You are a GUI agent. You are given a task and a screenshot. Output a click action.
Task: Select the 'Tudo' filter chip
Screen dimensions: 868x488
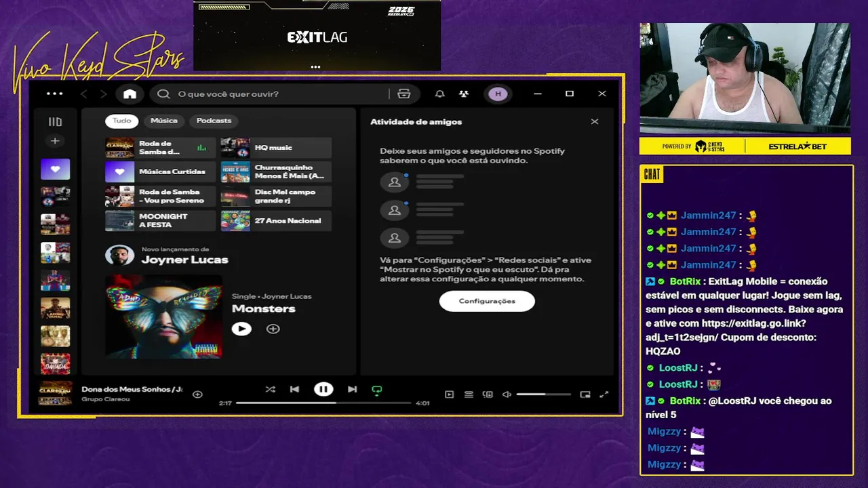pos(122,121)
